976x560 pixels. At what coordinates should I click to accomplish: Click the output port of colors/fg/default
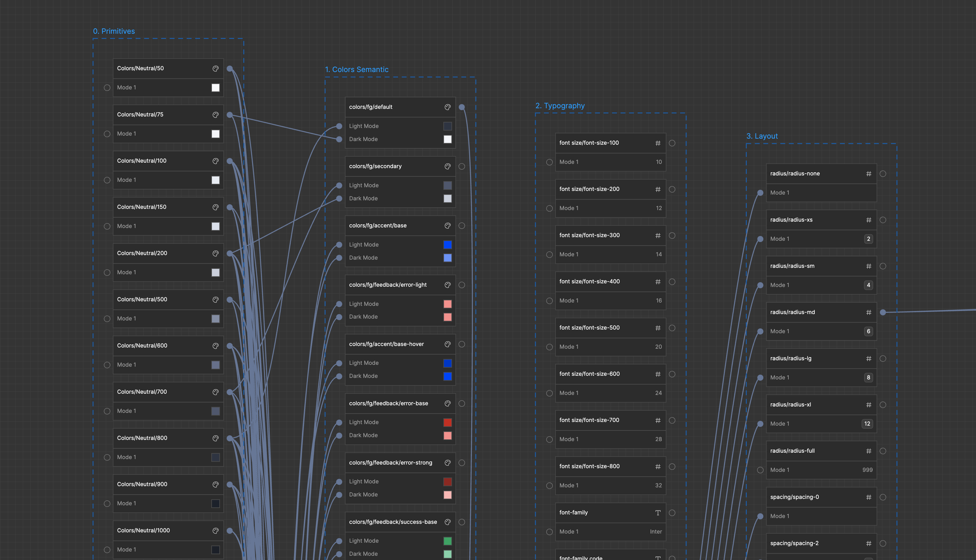tap(462, 107)
